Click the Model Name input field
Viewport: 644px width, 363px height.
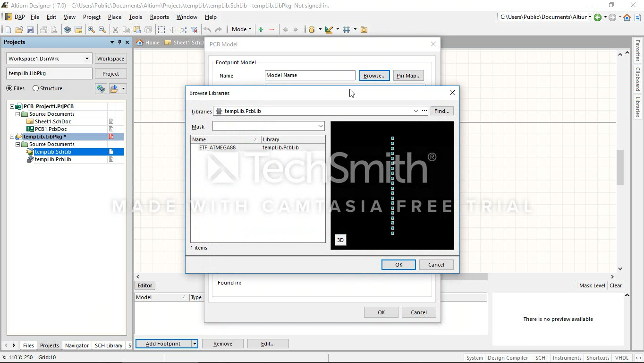pos(310,76)
